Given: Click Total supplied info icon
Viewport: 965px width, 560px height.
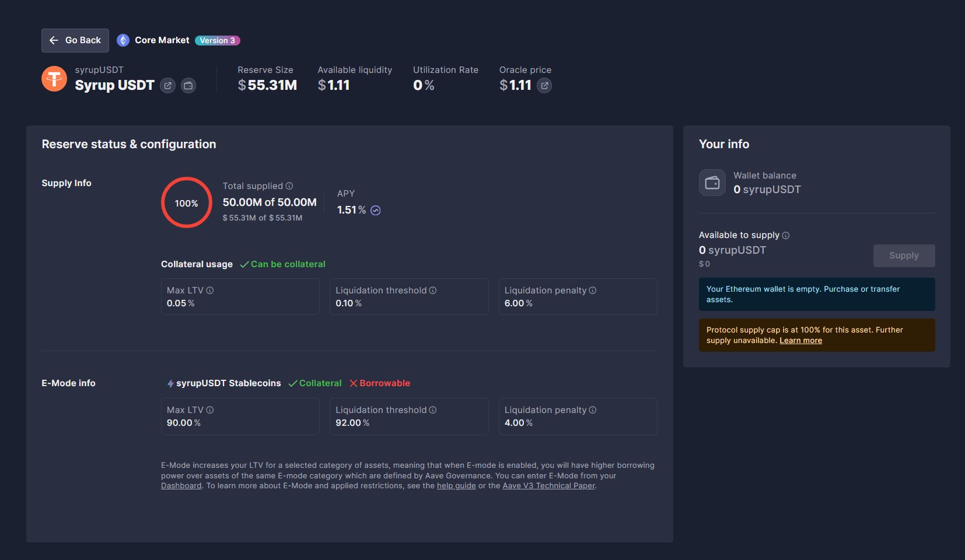Looking at the screenshot, I should coord(289,186).
